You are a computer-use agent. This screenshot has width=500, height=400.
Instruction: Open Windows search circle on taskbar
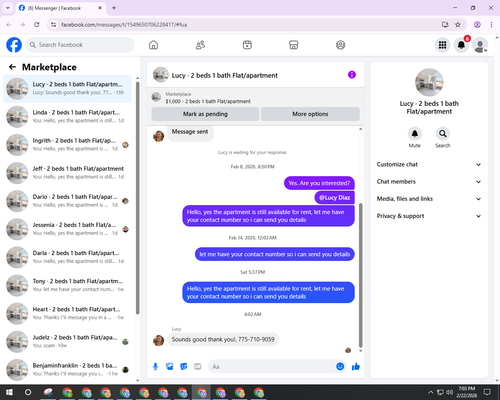tap(28, 392)
